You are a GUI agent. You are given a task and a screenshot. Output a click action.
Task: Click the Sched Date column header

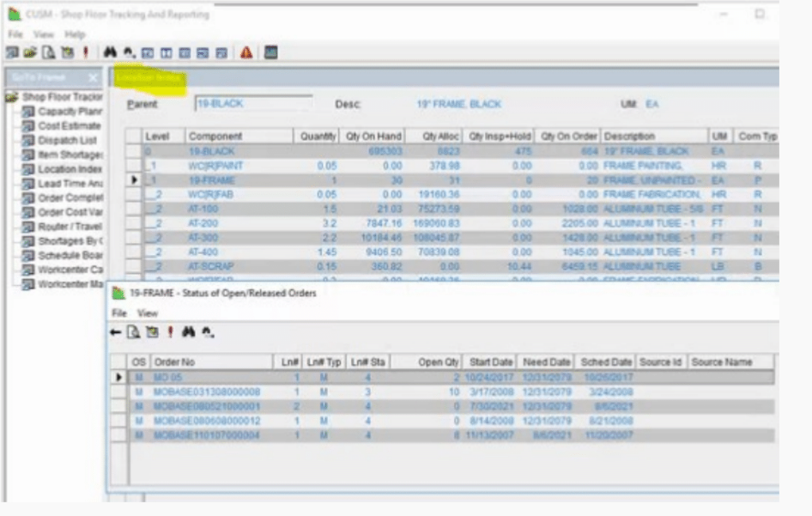(x=606, y=362)
